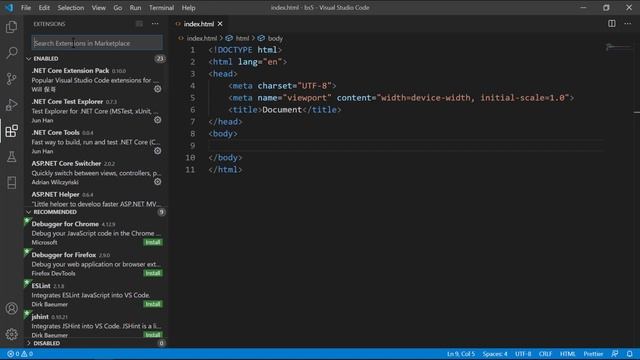
Task: Open .NET Core Tools extension entry
Action: click(96, 142)
